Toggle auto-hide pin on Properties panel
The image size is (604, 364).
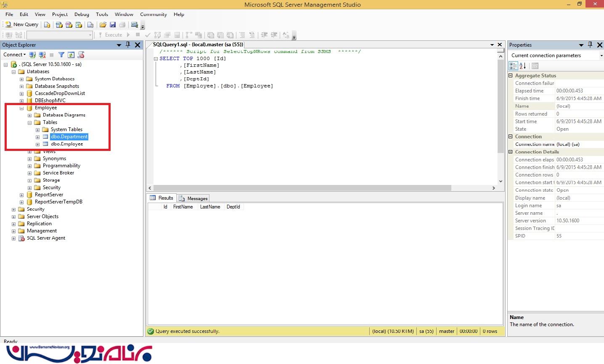coord(590,45)
